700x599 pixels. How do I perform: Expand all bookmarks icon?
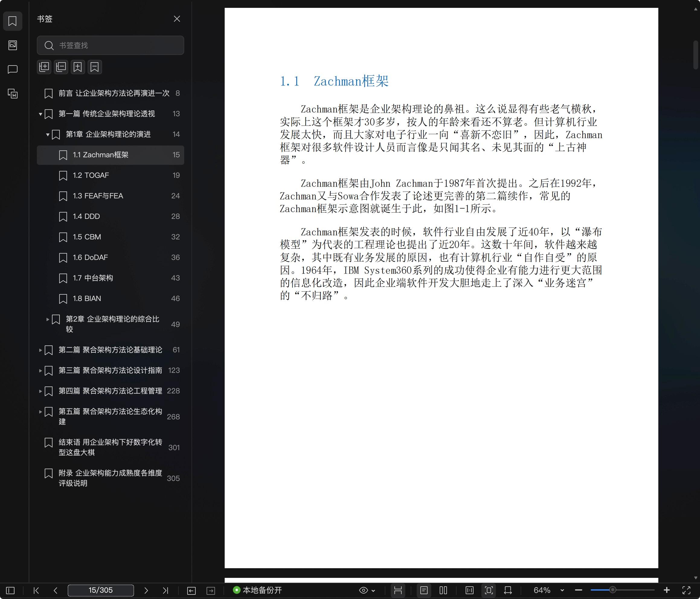pyautogui.click(x=44, y=67)
